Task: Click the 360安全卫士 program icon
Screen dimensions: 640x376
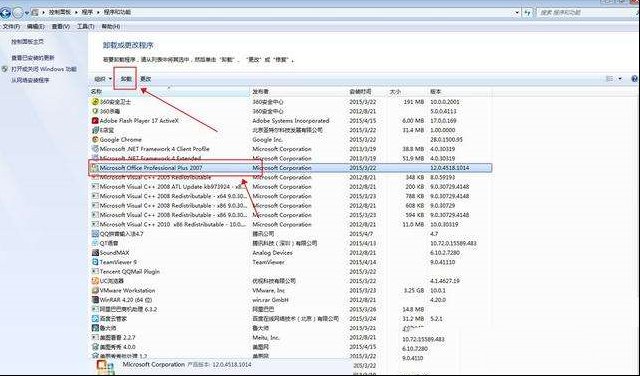Action: [95, 102]
